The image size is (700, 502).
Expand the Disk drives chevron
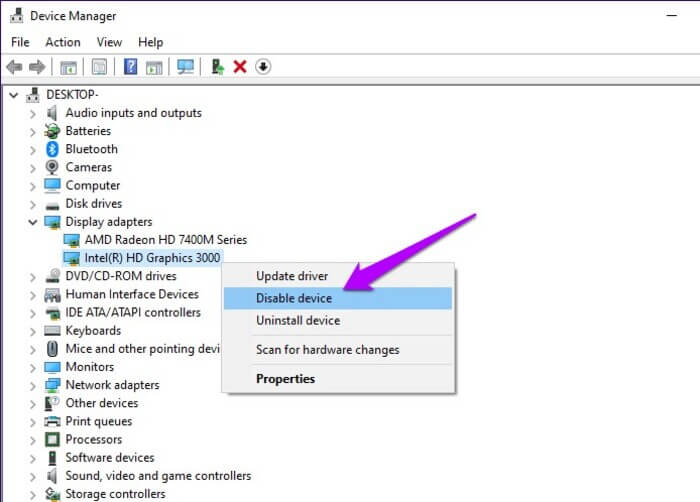33,205
